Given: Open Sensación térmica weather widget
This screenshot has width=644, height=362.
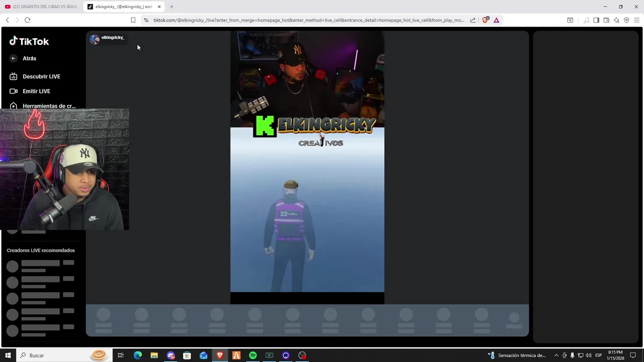Looking at the screenshot, I should coord(517,355).
